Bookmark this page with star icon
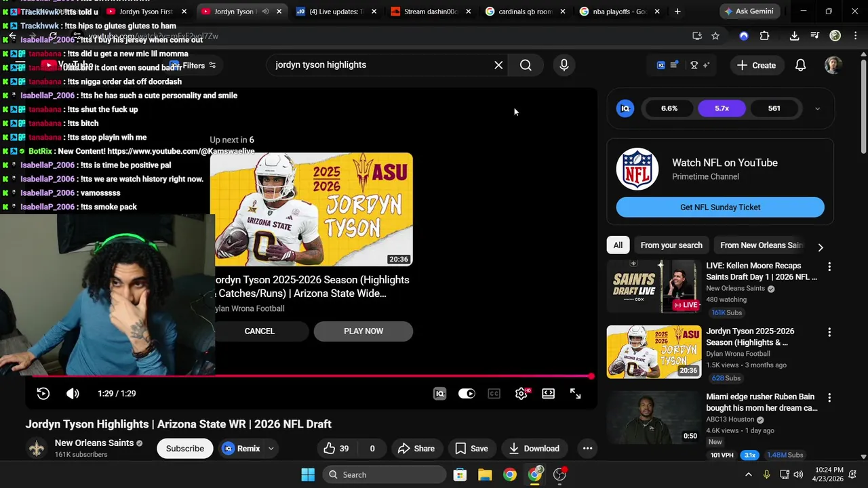Viewport: 868px width, 488px height. [x=715, y=36]
